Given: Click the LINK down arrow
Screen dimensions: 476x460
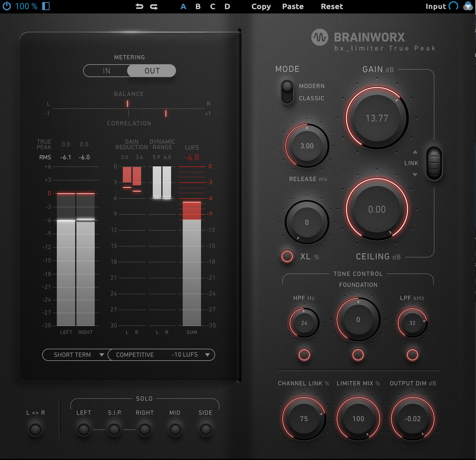Looking at the screenshot, I should pyautogui.click(x=415, y=175).
